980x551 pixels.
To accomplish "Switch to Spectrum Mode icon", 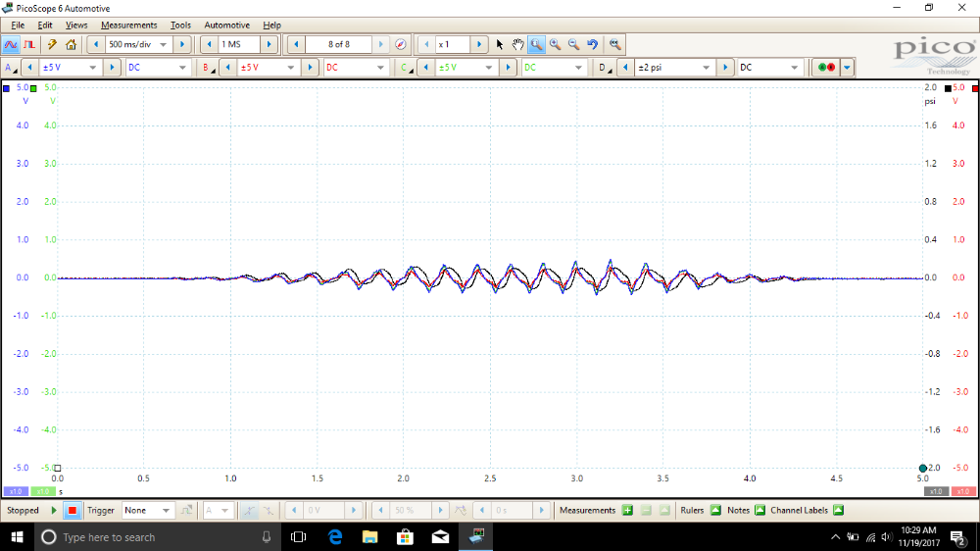I will tap(29, 44).
